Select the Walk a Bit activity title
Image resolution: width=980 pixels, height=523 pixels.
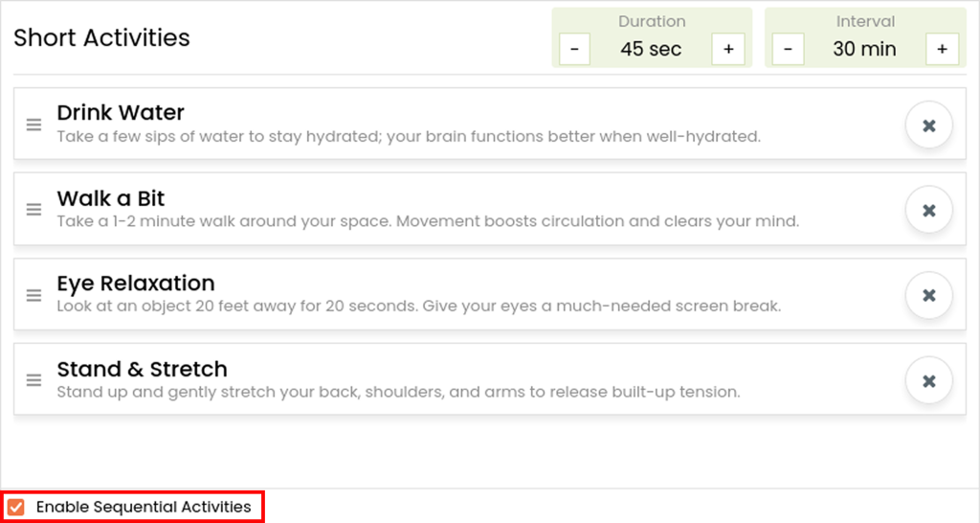(111, 198)
